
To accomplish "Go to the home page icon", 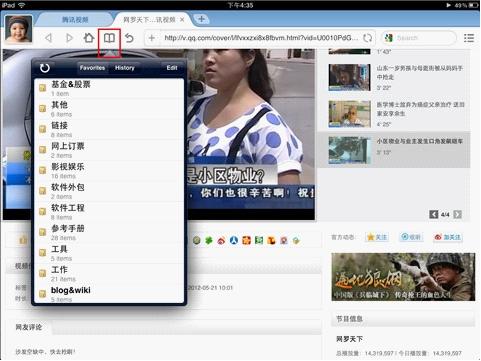I will pos(89,37).
